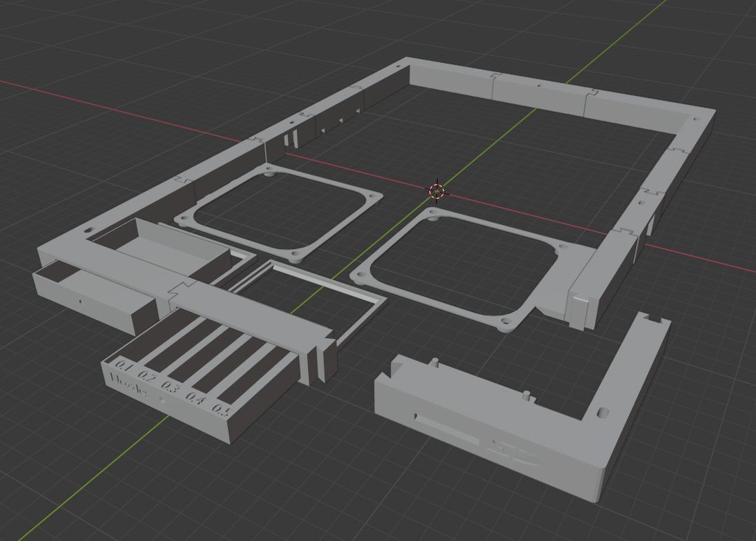Select the embossed "0.5" label on nozzle tray
Image resolution: width=756 pixels, height=541 pixels.
click(x=222, y=410)
